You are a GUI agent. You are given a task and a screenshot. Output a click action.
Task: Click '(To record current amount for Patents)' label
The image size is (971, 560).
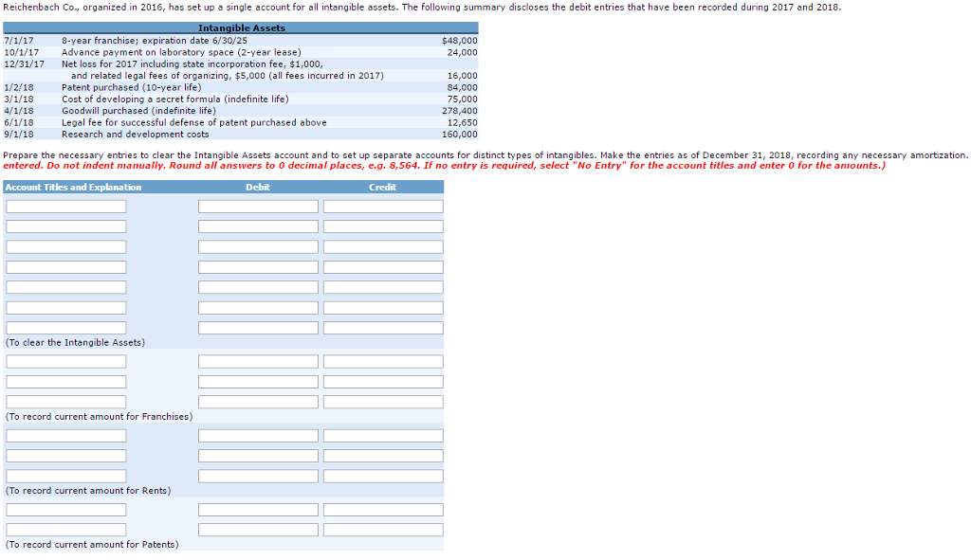92,545
